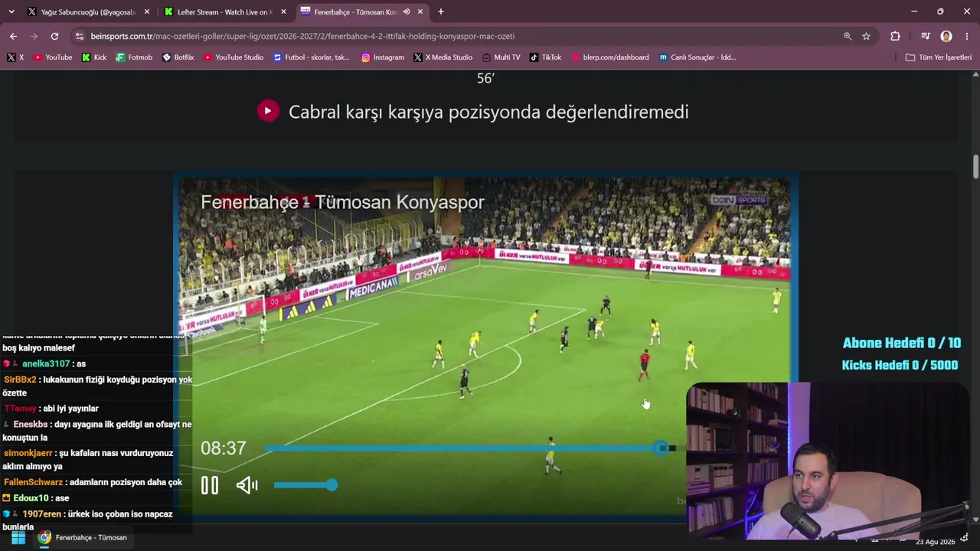The image size is (980, 551).
Task: Click the page vertical scrollbar thumb
Action: pos(975,167)
